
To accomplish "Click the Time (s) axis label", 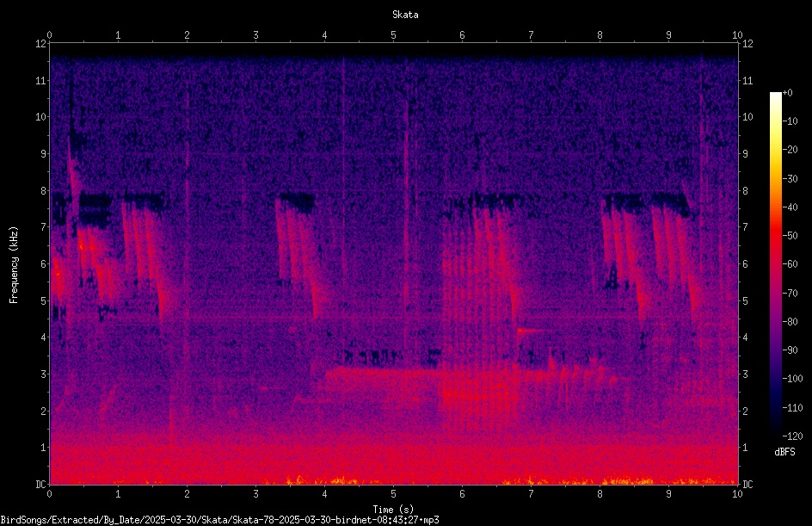I will tap(393, 510).
